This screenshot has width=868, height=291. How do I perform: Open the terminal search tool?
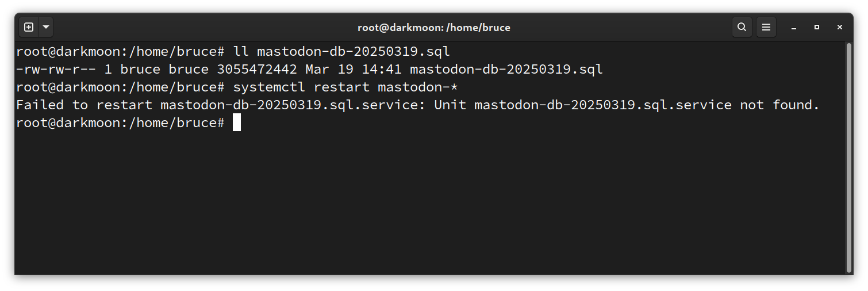pyautogui.click(x=742, y=27)
